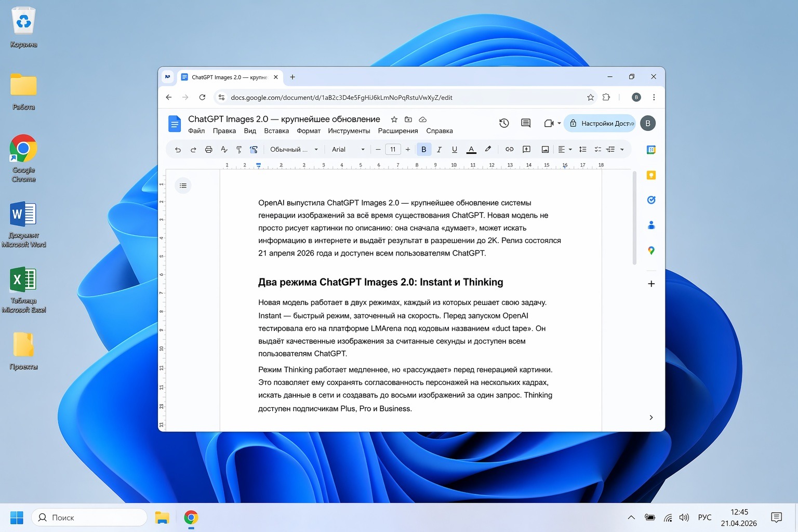Toggle bold formatting

(x=423, y=150)
